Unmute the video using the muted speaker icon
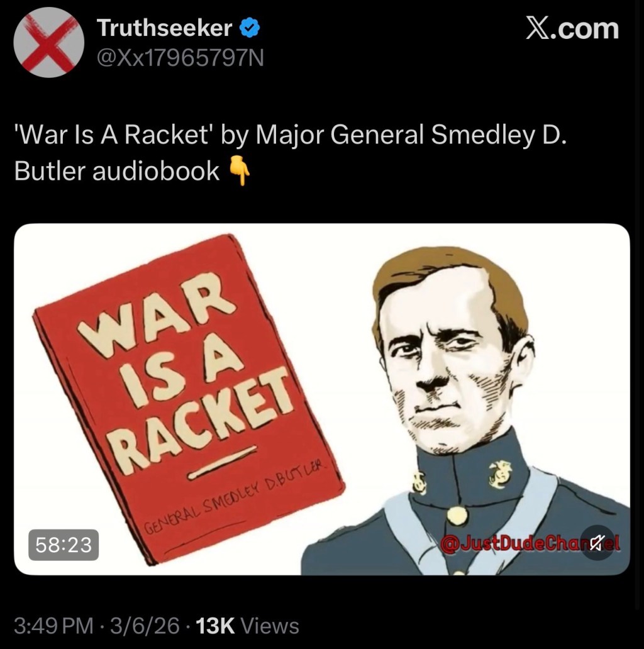 point(596,543)
